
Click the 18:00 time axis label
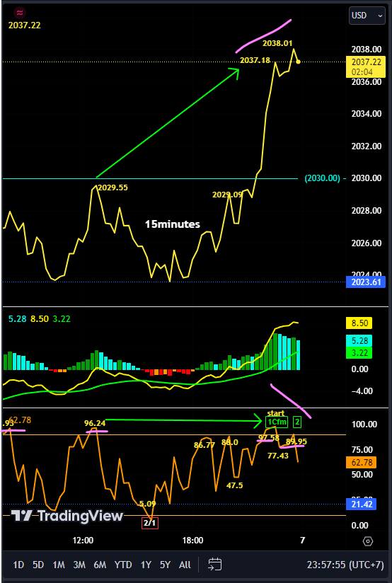click(x=192, y=541)
